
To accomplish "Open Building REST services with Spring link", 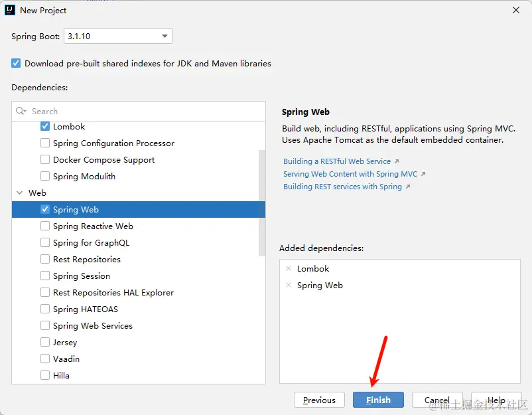I will (342, 187).
